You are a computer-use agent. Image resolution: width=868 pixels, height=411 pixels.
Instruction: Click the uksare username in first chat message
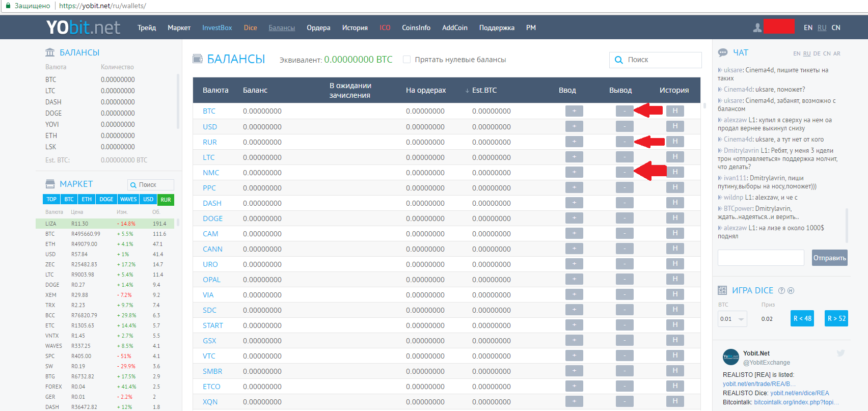point(734,70)
